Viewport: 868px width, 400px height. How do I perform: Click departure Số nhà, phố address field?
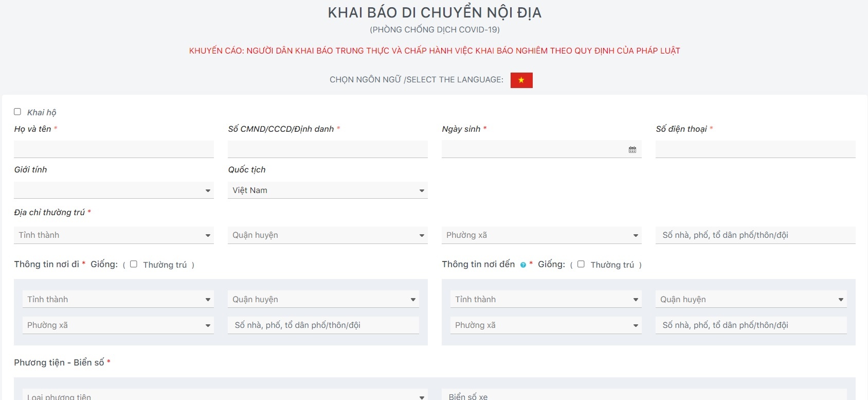323,325
